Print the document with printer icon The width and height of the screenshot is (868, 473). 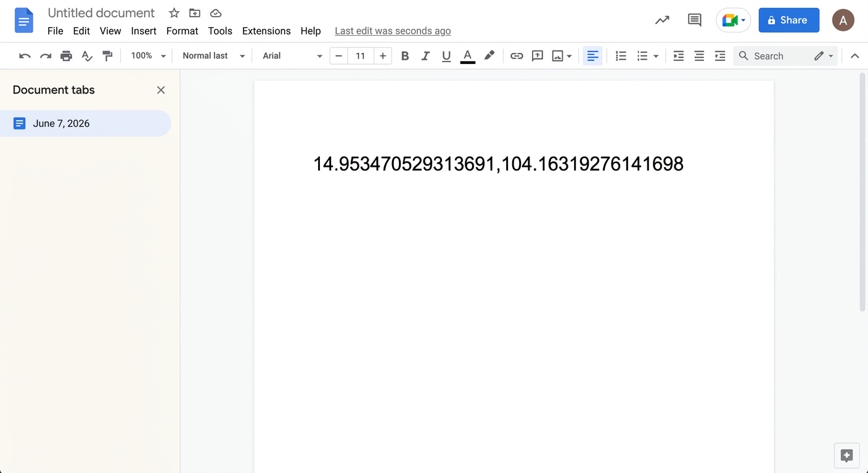[x=66, y=56]
